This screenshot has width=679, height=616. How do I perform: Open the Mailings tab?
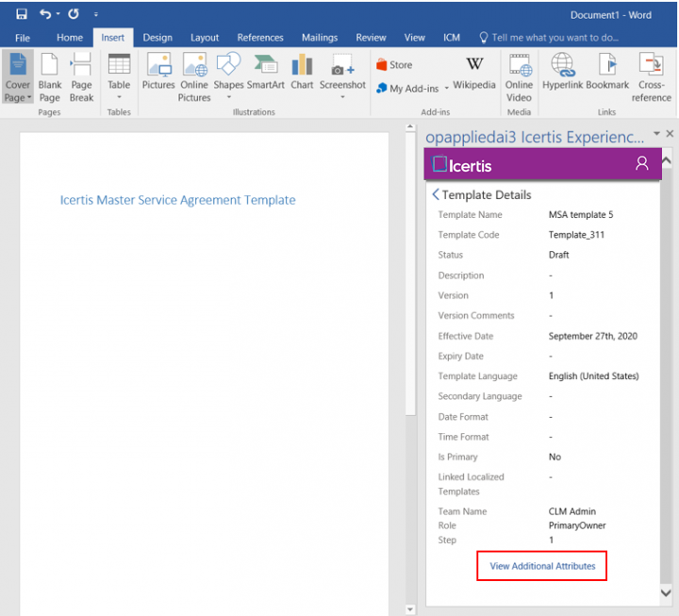tap(320, 38)
